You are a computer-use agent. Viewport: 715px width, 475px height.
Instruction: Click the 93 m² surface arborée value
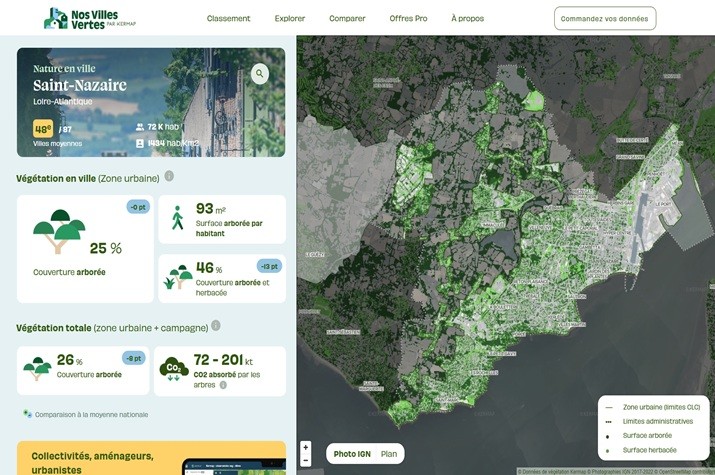click(211, 209)
